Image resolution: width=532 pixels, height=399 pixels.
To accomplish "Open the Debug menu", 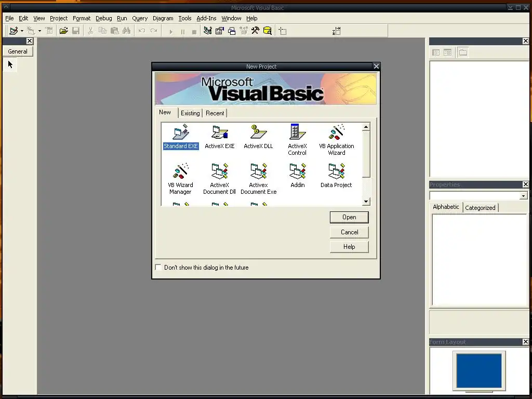I will (x=103, y=18).
